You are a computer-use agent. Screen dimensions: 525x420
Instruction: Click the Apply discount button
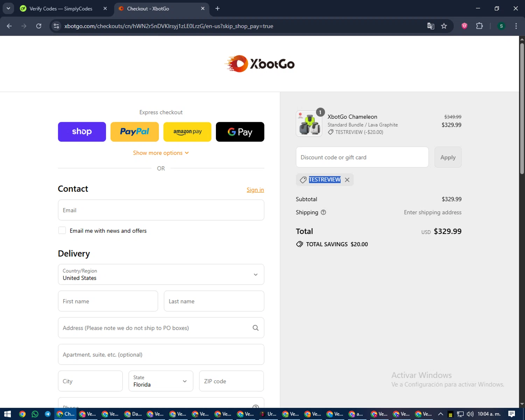click(448, 157)
